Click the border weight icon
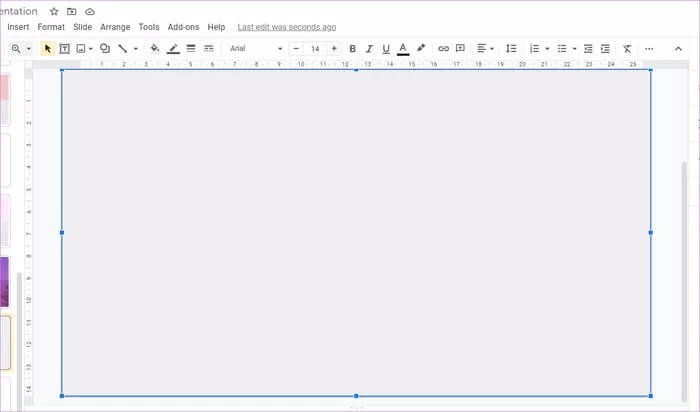Image resolution: width=700 pixels, height=412 pixels. (x=190, y=48)
